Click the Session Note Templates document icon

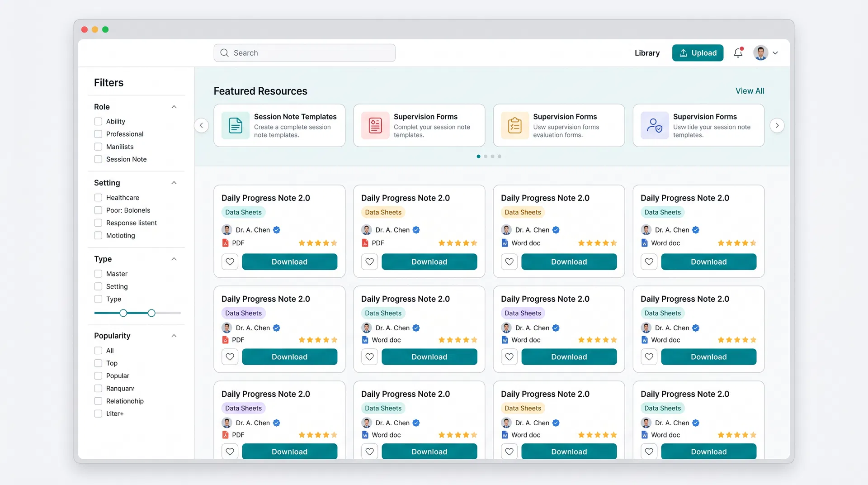[x=235, y=125]
